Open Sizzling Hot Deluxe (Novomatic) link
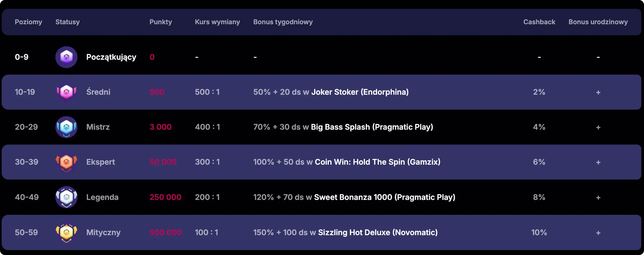The image size is (644, 255). click(x=378, y=232)
